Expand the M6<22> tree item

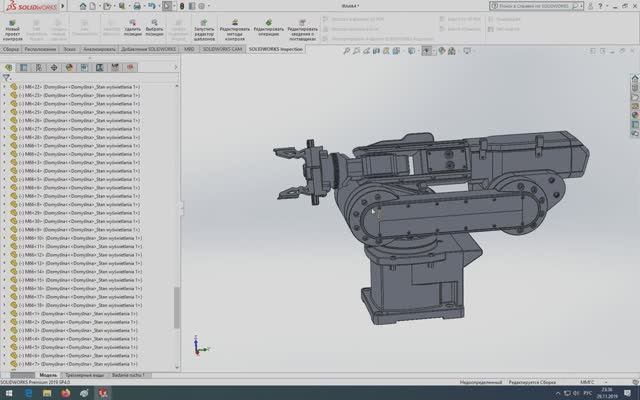coord(4,88)
